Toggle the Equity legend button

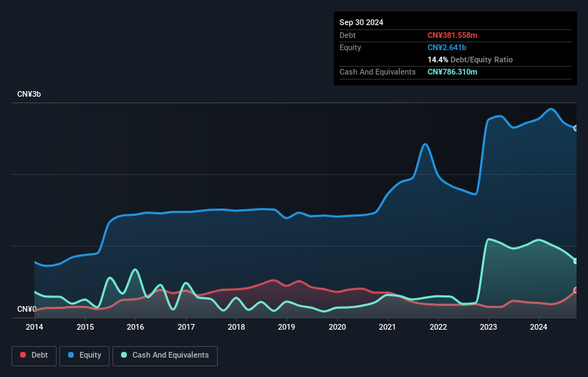[x=85, y=355]
